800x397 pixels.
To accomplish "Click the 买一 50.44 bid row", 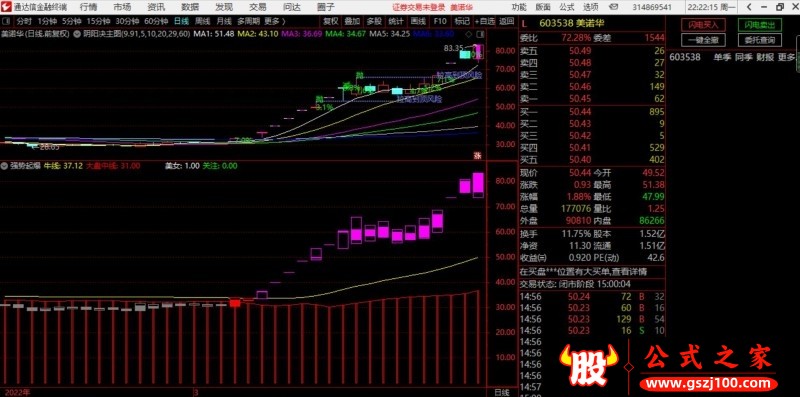I will point(592,112).
